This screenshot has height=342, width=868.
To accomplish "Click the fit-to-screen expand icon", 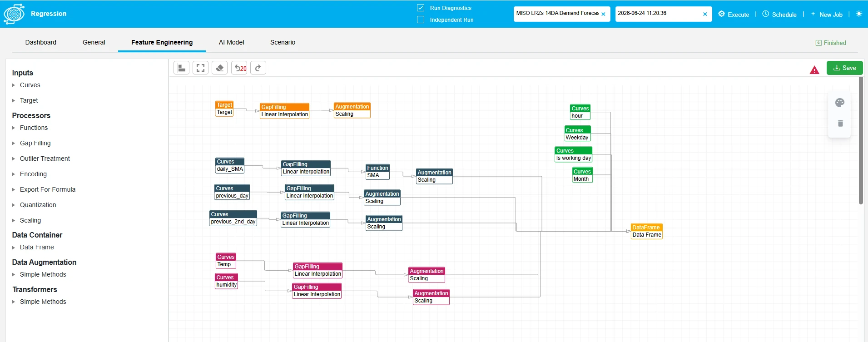I will (x=200, y=68).
